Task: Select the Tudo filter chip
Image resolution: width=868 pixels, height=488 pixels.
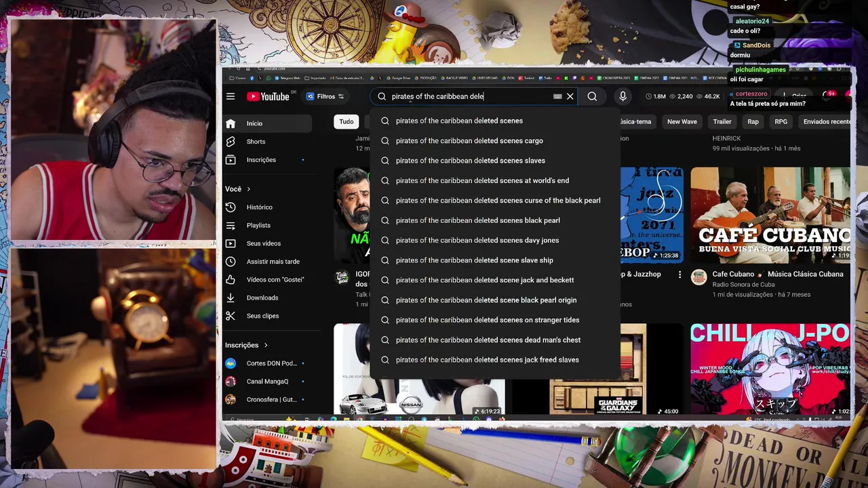Action: pyautogui.click(x=347, y=121)
